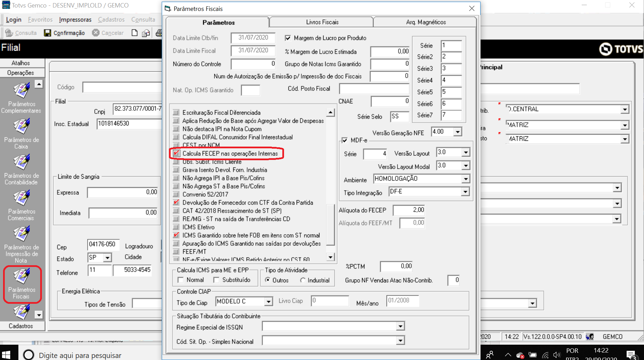
Task: Open the Ambiente HOMOLOGAÇÃO dropdown
Action: [x=466, y=179]
